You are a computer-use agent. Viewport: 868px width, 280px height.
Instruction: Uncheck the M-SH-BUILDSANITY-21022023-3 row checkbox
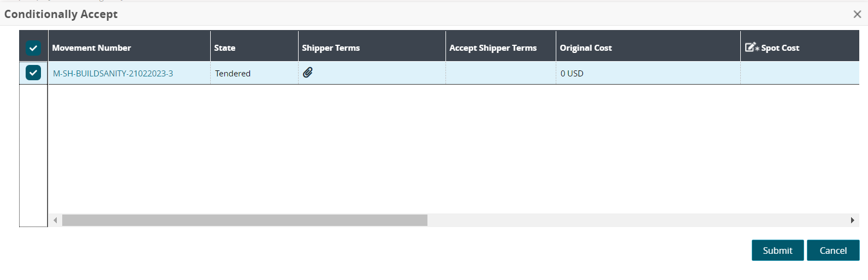coord(33,73)
